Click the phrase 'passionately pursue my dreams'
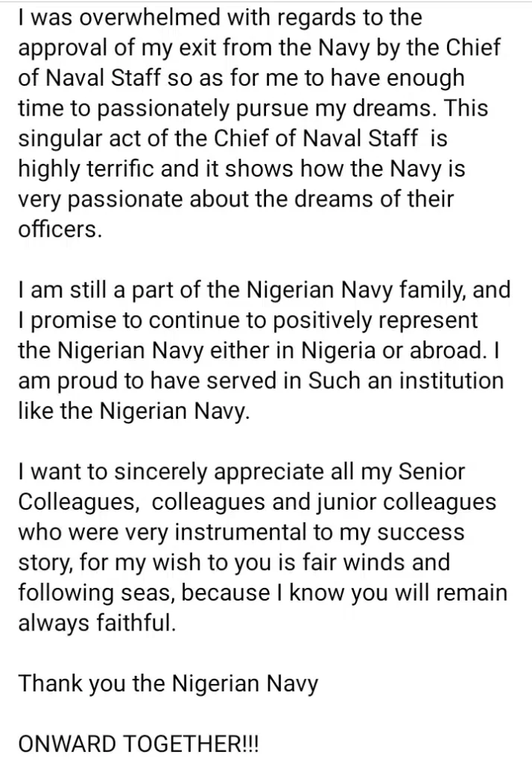Screen dimensions: 532x763 (264, 109)
